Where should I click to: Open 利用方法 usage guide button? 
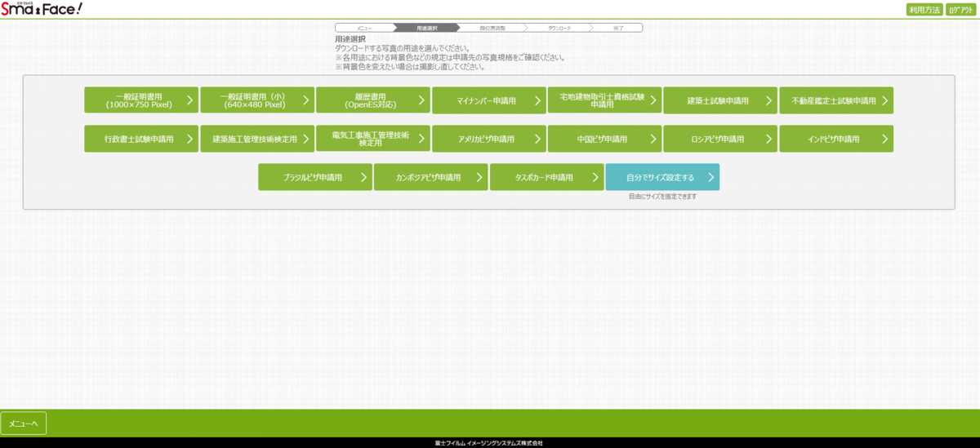[924, 10]
